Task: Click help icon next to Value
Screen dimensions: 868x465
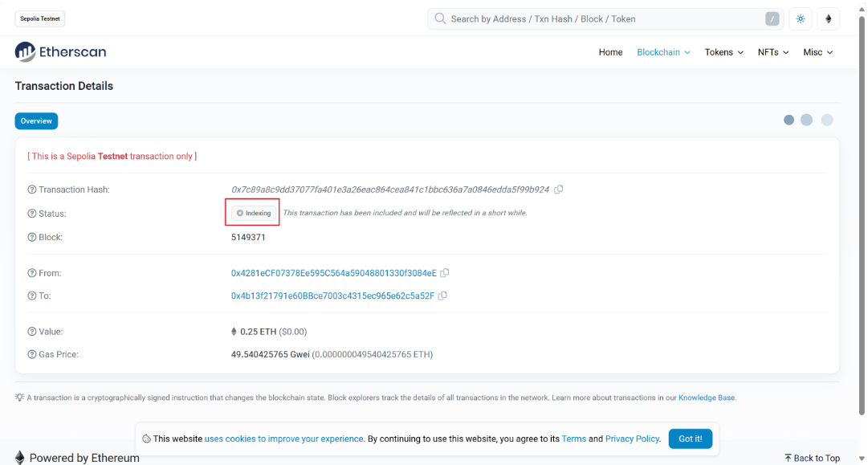Action: click(x=32, y=332)
